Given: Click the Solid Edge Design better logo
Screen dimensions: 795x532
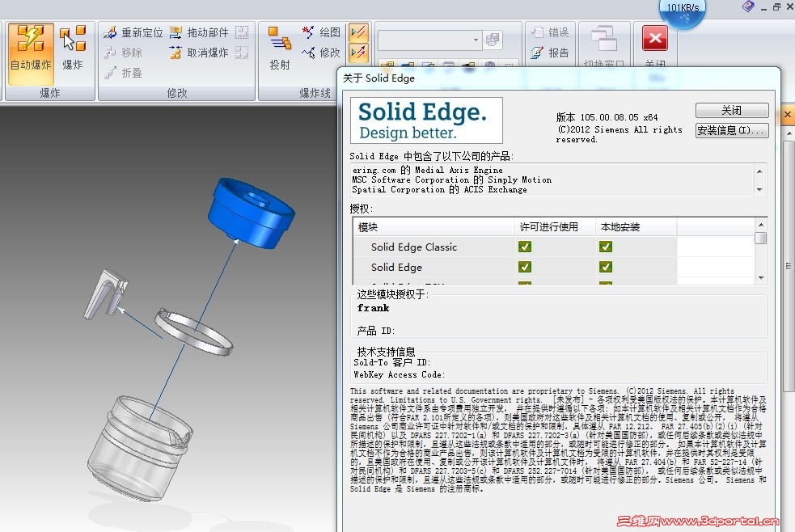Looking at the screenshot, I should coord(426,120).
